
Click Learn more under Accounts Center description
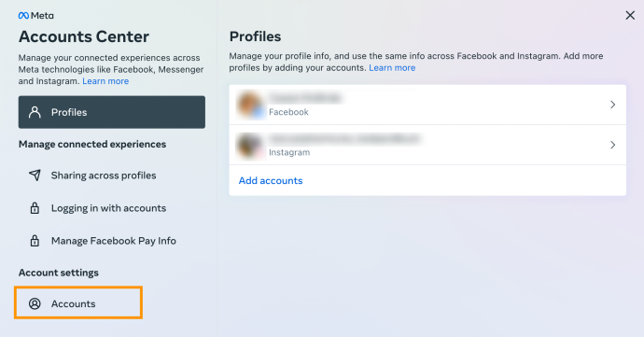105,81
